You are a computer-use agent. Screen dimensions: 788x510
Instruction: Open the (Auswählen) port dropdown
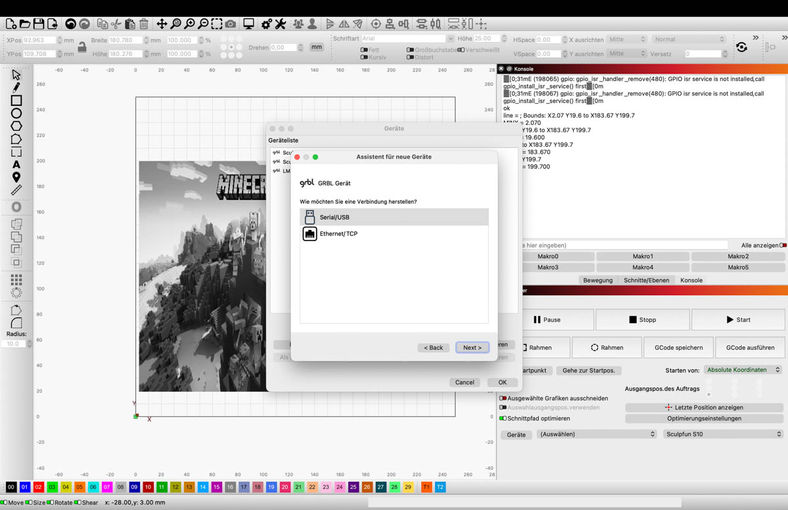597,434
